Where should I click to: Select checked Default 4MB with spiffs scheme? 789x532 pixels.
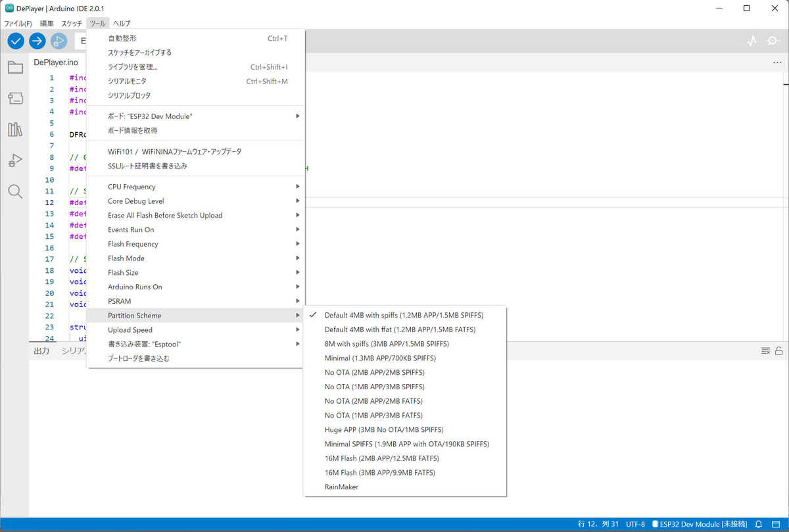tap(404, 315)
